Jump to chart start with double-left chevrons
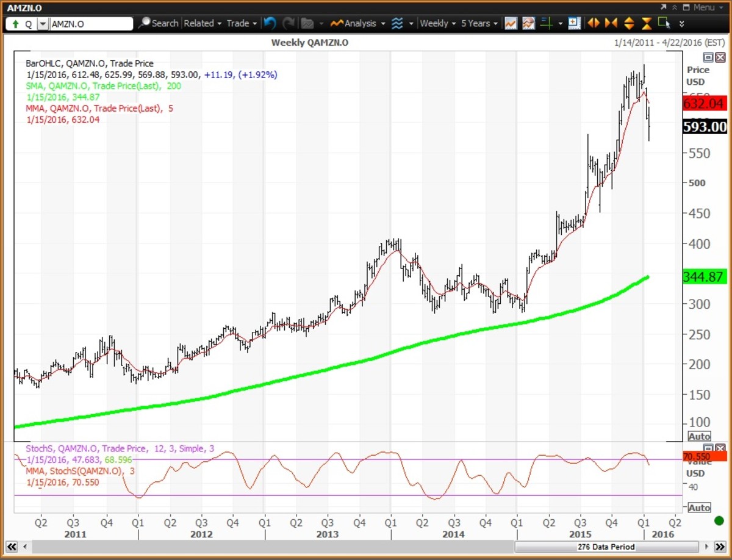Viewport: 732px width, 560px height. pyautogui.click(x=11, y=547)
